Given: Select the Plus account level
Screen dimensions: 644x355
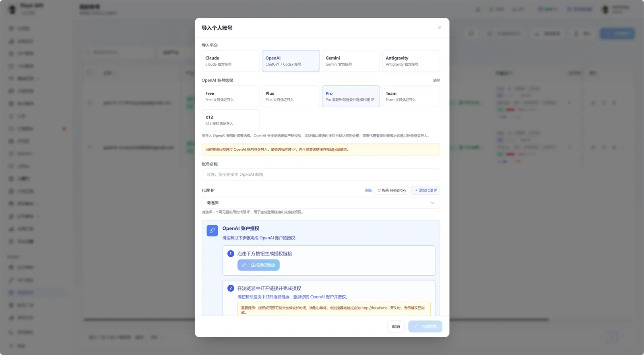Looking at the screenshot, I should (x=291, y=96).
